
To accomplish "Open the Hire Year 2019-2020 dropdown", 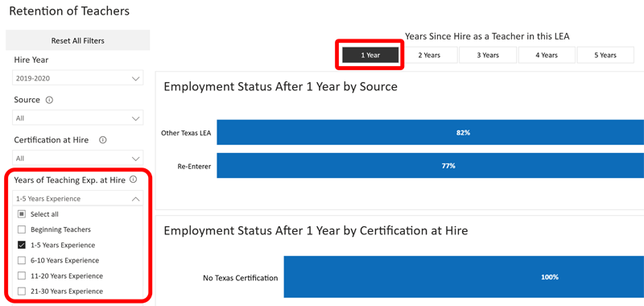I will pyautogui.click(x=77, y=78).
